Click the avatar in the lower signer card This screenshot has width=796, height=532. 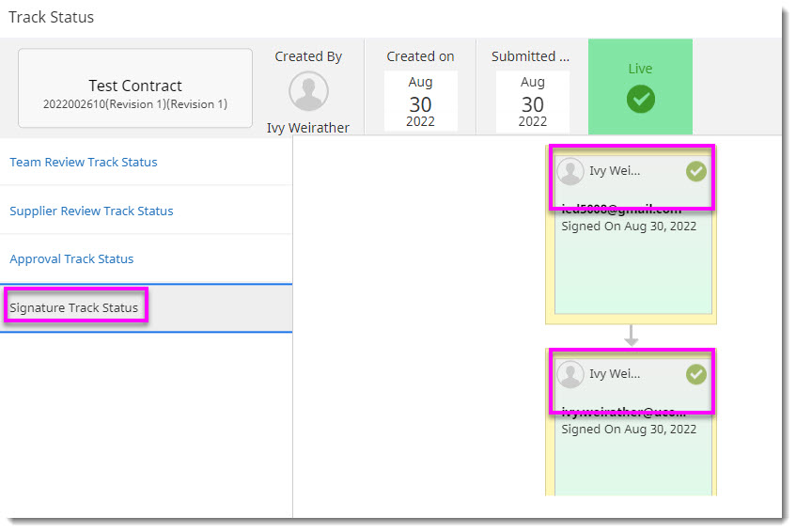(x=570, y=374)
